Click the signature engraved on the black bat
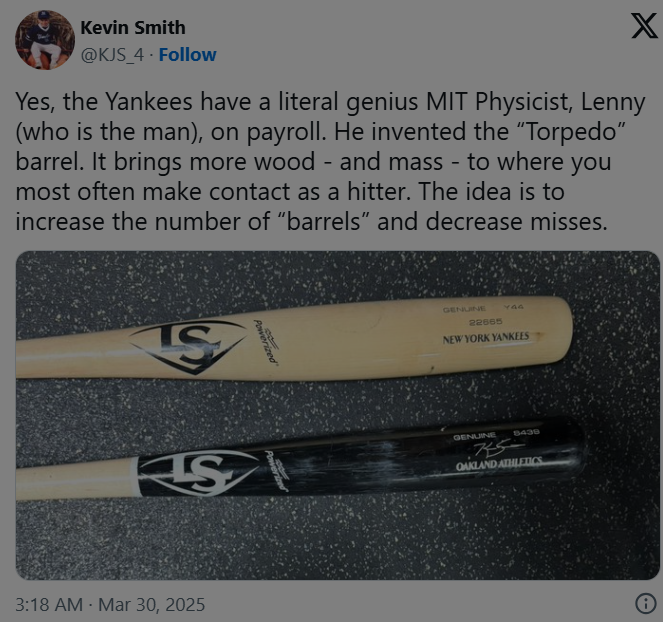663x622 pixels. click(x=498, y=449)
